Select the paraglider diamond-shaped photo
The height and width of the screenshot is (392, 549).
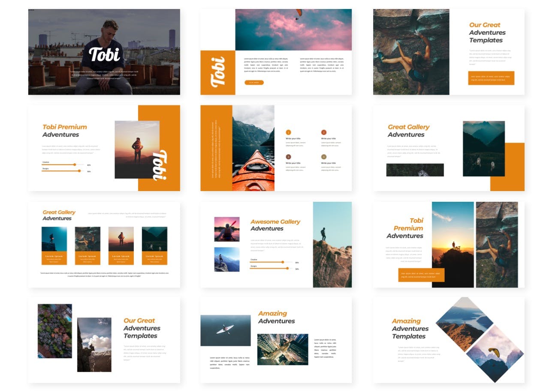495,353
